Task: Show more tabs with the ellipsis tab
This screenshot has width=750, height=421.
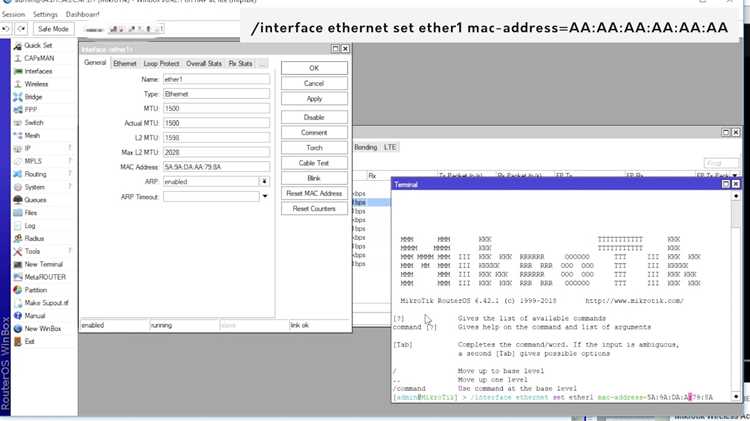Action: (262, 64)
